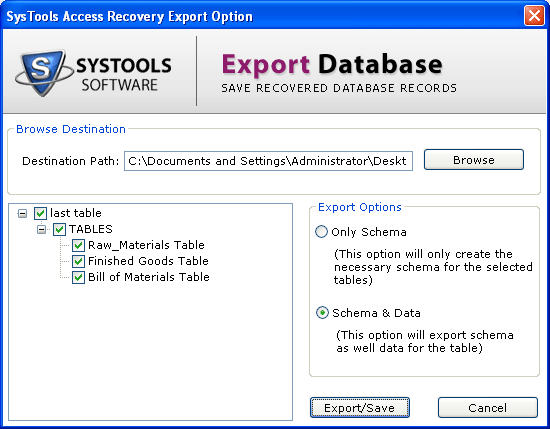Click the Destination Path label
550x429 pixels.
pos(71,161)
